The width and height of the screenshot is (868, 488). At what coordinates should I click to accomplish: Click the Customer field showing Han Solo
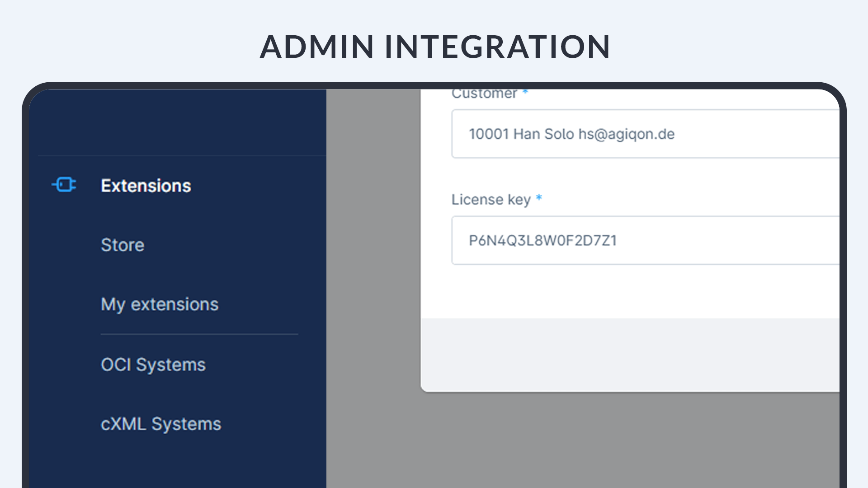[x=646, y=134]
